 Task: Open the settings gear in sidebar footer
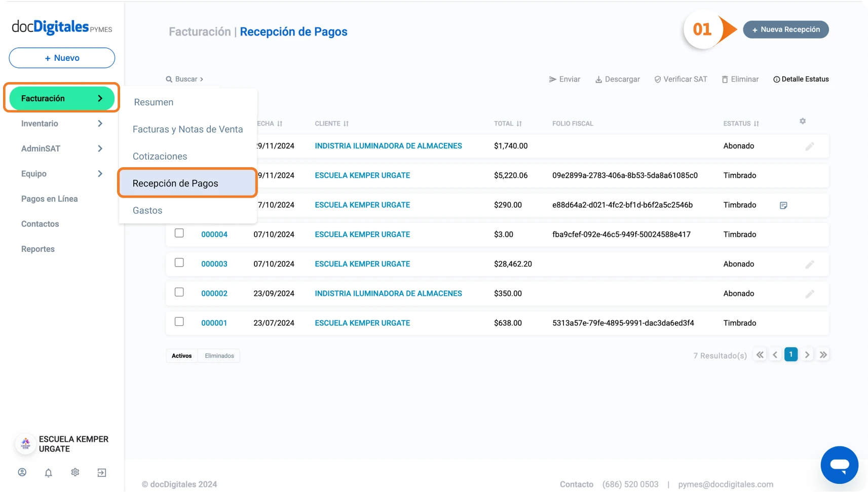pos(75,472)
